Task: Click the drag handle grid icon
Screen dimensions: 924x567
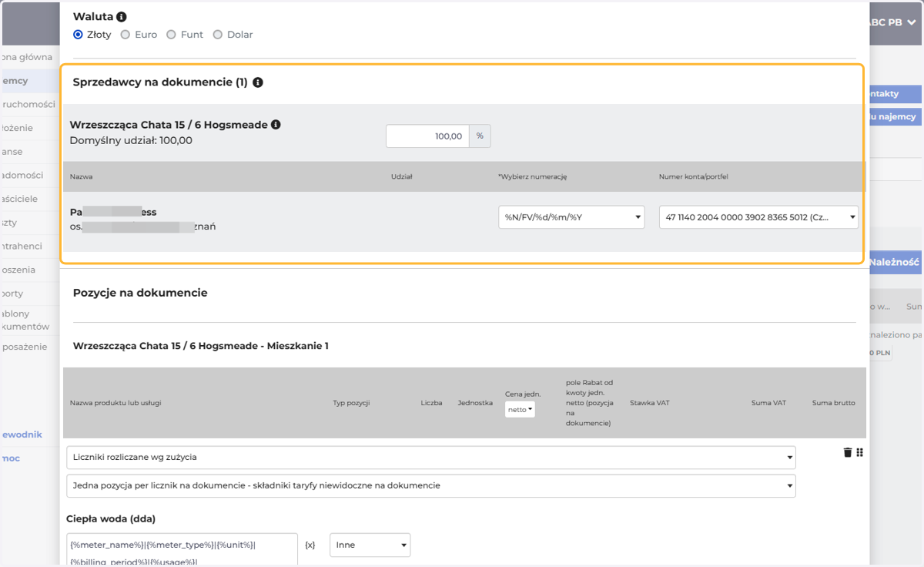Action: (x=860, y=452)
